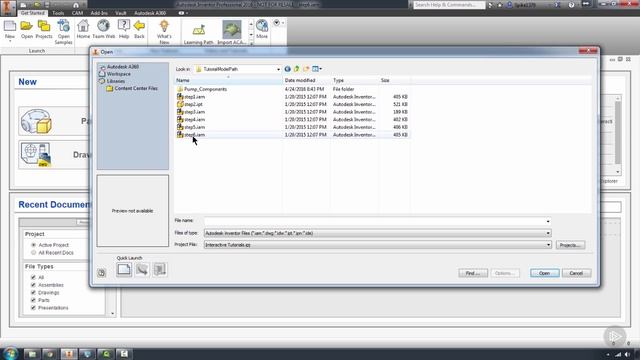Screen dimensions: 640x360
Task: Click the rightmost Quick Launch icon
Action: 160,269
